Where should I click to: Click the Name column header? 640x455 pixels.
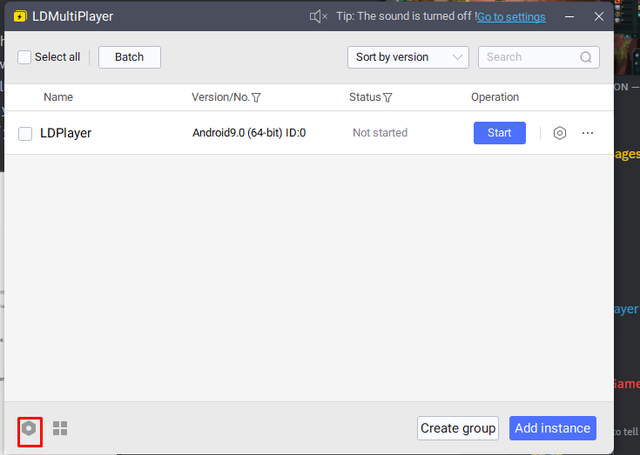(x=58, y=97)
